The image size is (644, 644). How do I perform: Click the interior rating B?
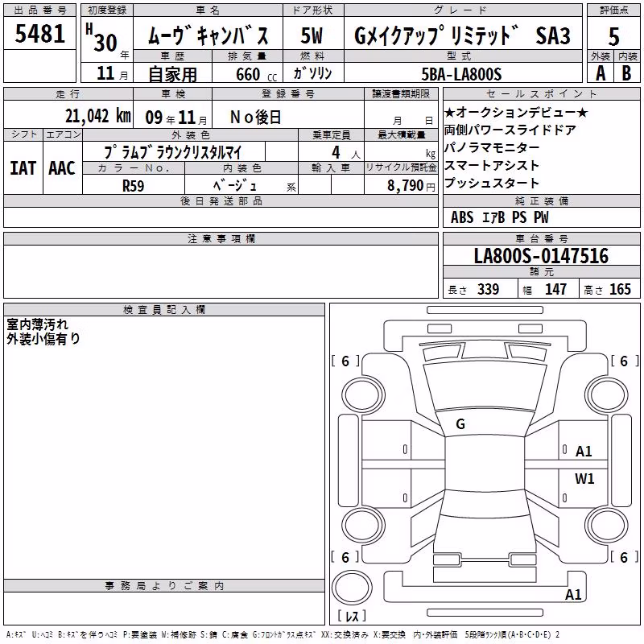pos(627,73)
